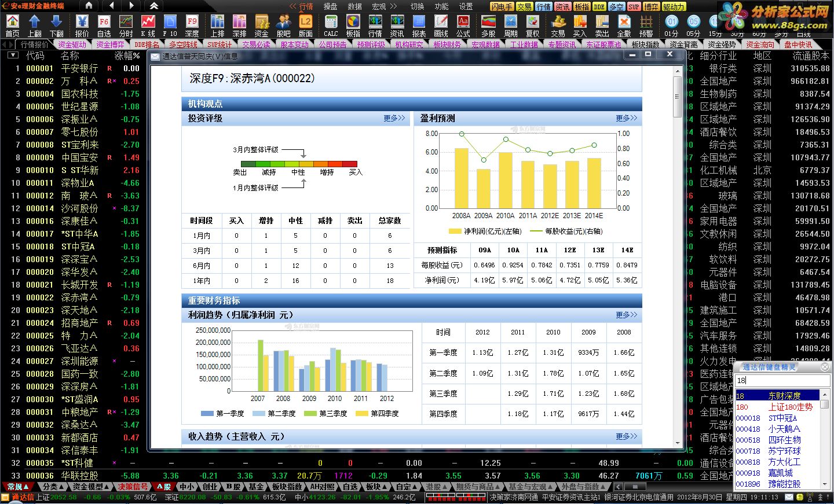The image size is (834, 504).
Task: Click the 驱动力 quick button
Action: 674,6
